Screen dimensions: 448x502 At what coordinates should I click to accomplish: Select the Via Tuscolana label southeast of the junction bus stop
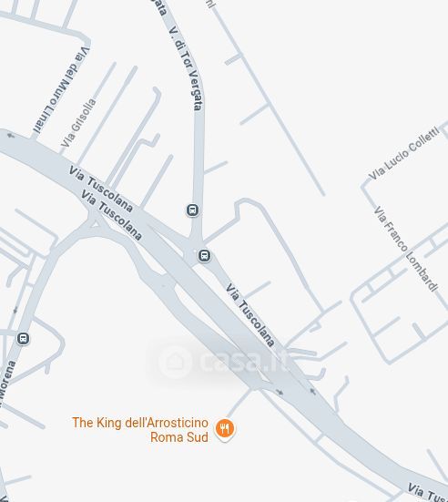pyautogui.click(x=250, y=315)
